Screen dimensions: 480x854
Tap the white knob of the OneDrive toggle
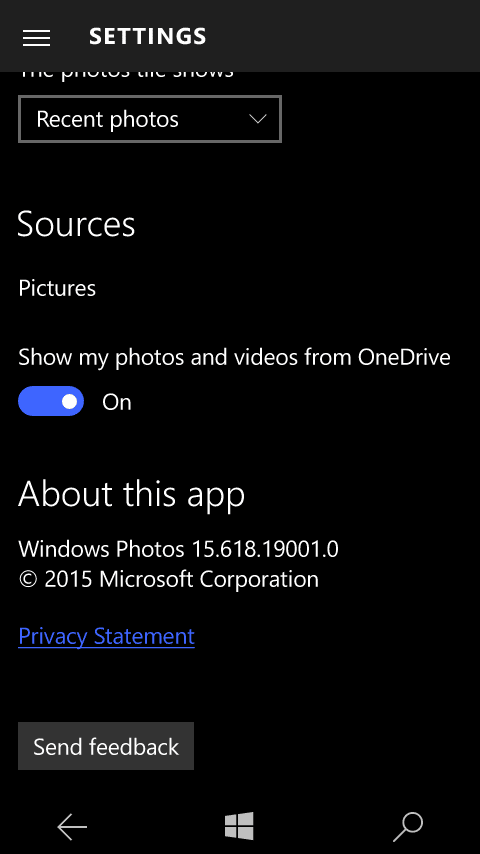tap(69, 401)
